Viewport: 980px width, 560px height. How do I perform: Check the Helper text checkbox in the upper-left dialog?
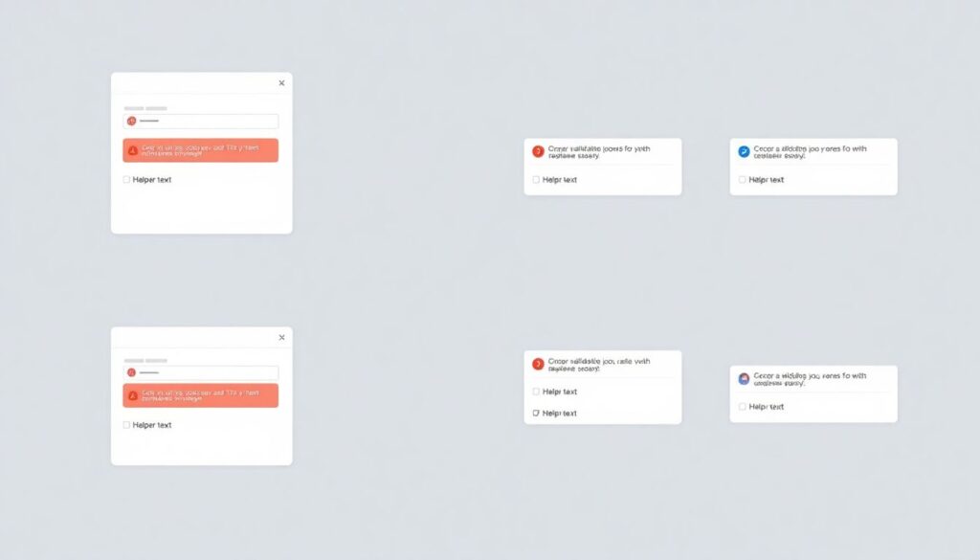pos(126,180)
